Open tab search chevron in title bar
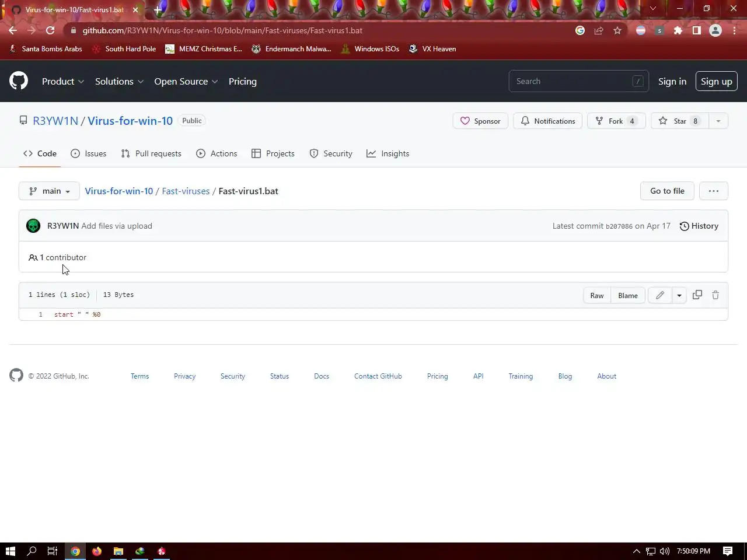The height and width of the screenshot is (560, 747). tap(653, 8)
